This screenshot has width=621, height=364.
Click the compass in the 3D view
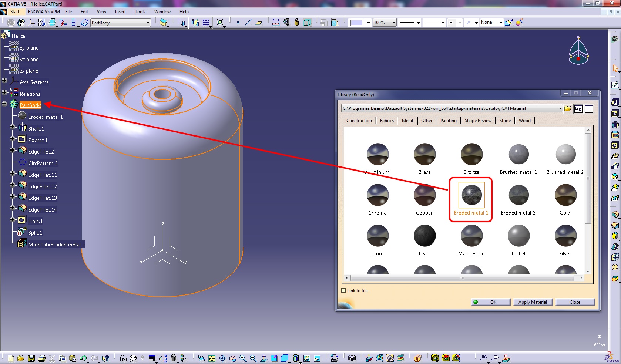point(578,51)
